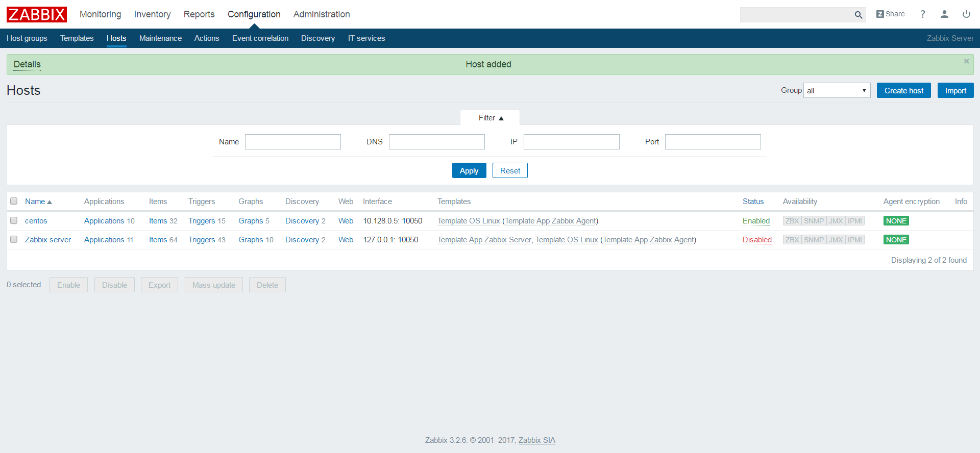Open the Group dropdown
The image size is (980, 453).
(x=837, y=90)
